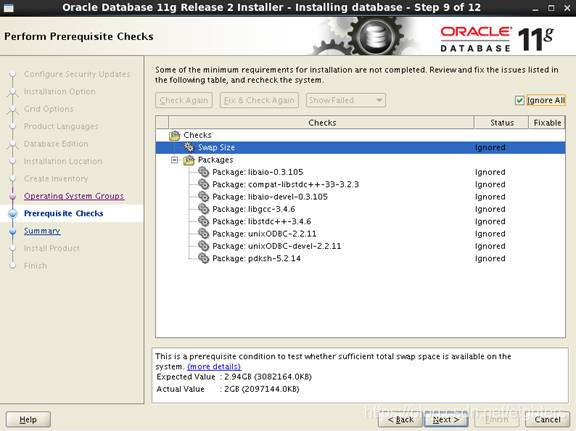Click the Swap Size gear icon

pyautogui.click(x=189, y=147)
